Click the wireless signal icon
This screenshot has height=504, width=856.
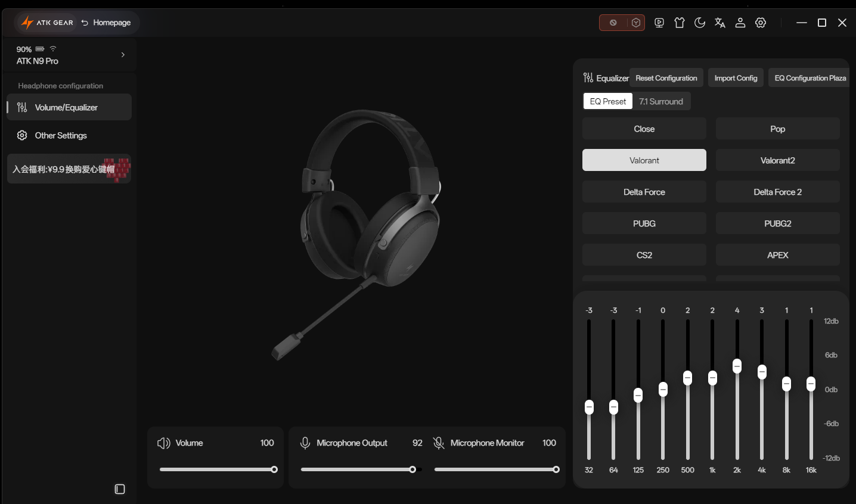(53, 49)
